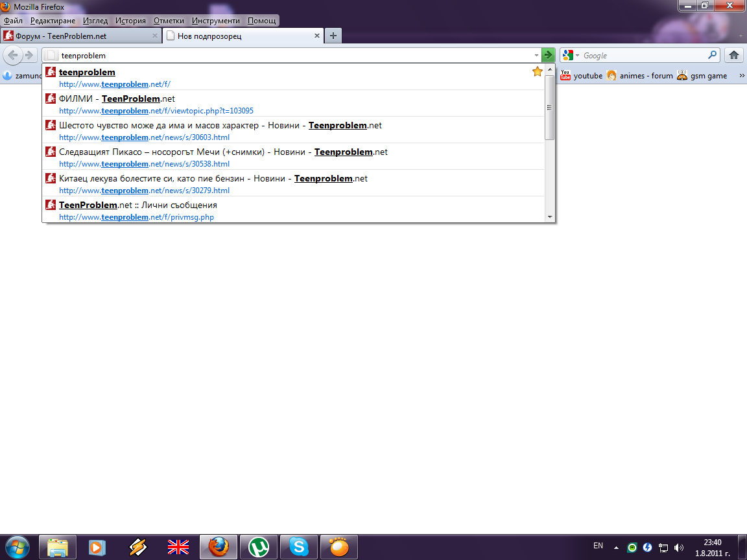Image resolution: width=747 pixels, height=560 pixels.
Task: Open the orange media player taskbar icon
Action: coord(338,547)
